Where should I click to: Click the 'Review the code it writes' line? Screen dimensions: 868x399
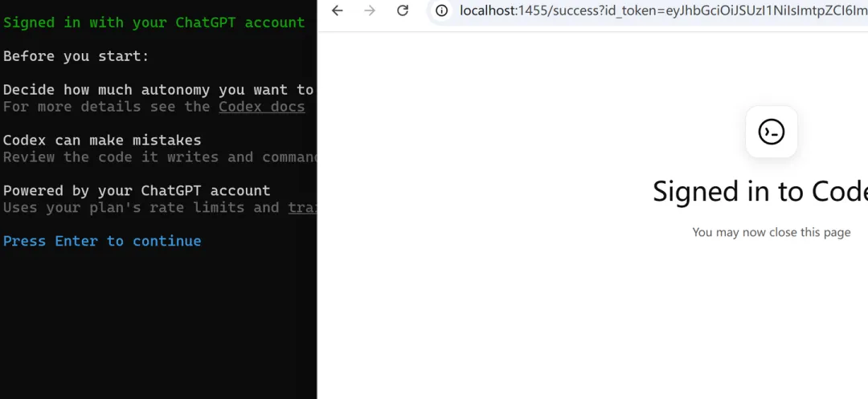160,157
